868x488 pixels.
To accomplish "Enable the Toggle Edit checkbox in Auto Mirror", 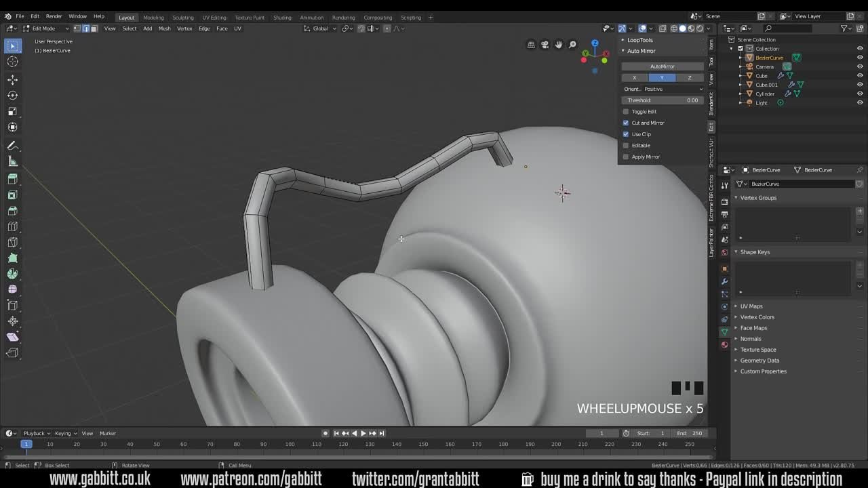I will tap(625, 111).
